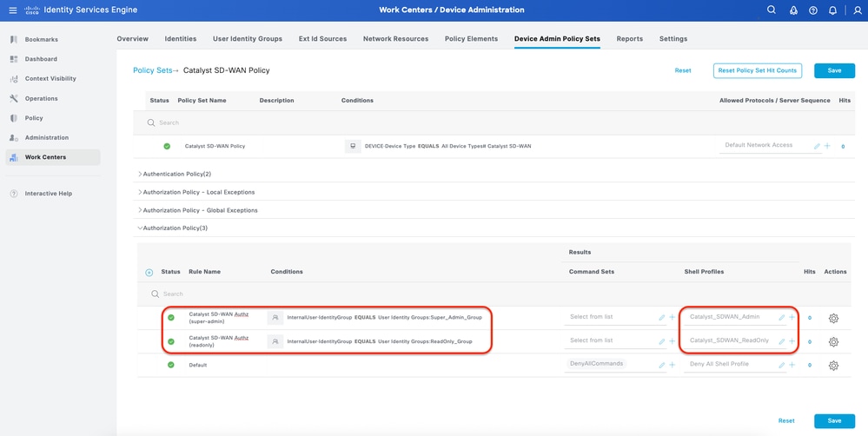Click the authorization rules Search field
The width and height of the screenshot is (868, 436).
(x=494, y=294)
